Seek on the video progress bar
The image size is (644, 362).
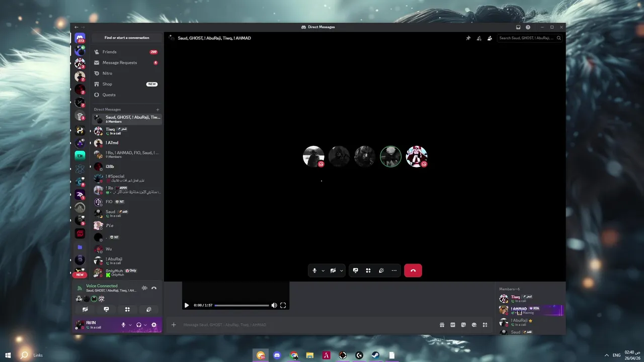point(242,305)
